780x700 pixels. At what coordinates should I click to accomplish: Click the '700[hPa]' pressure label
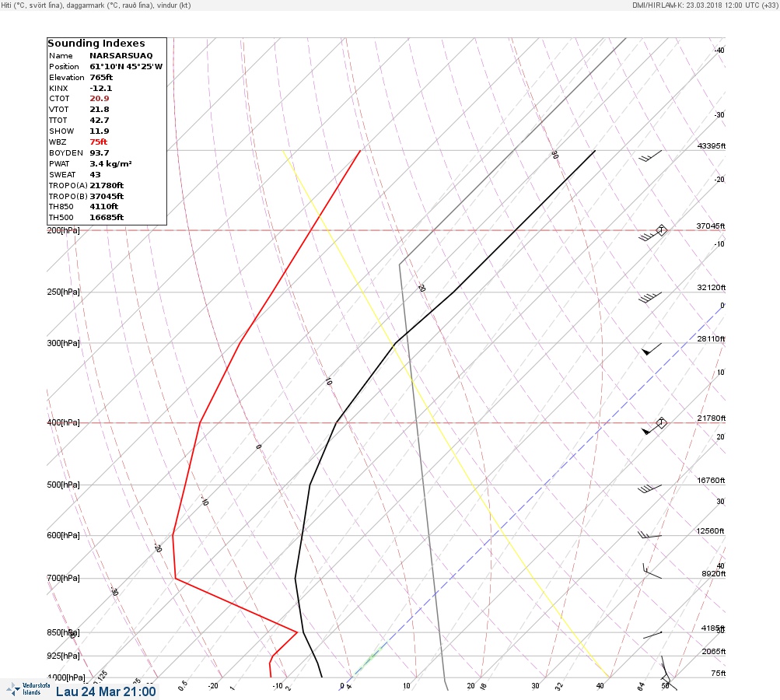(x=63, y=578)
